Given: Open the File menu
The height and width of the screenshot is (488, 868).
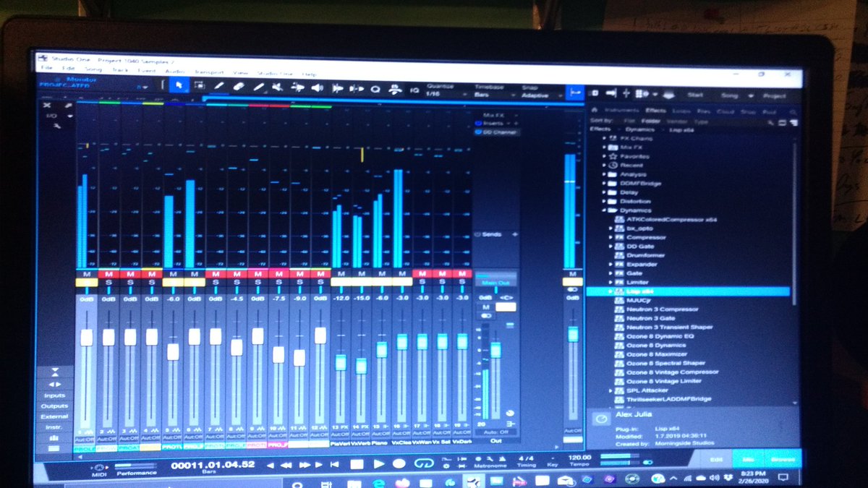Looking at the screenshot, I should pos(47,67).
